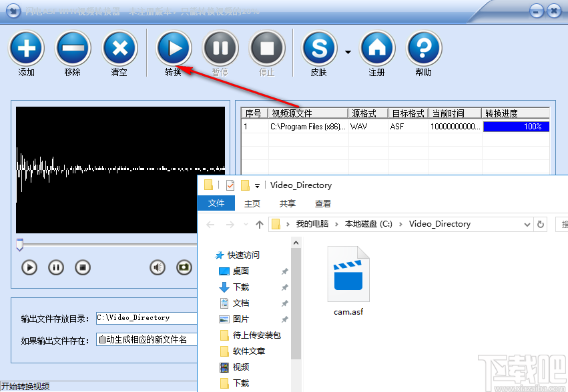
Task: Open the 查看 ribbon tab in Explorer
Action: point(323,204)
